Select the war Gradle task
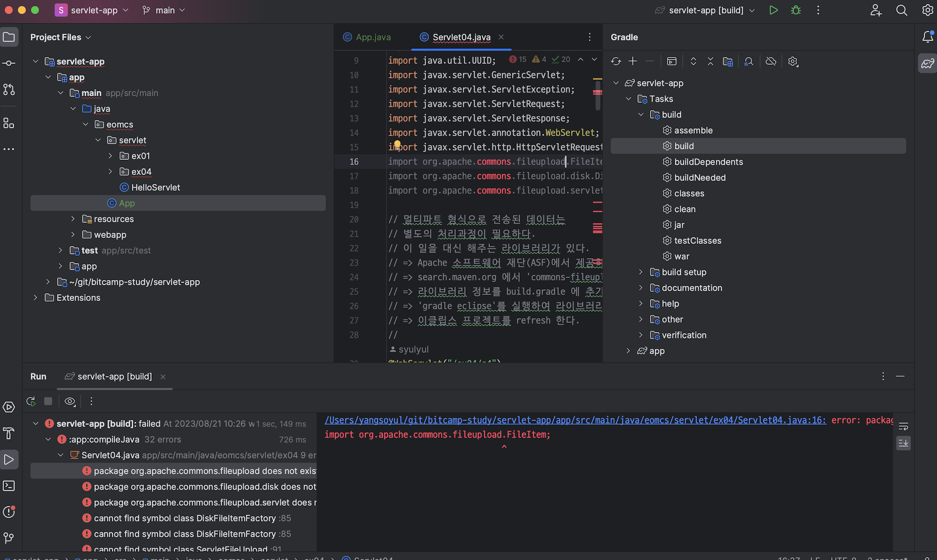This screenshot has width=937, height=560. point(681,257)
